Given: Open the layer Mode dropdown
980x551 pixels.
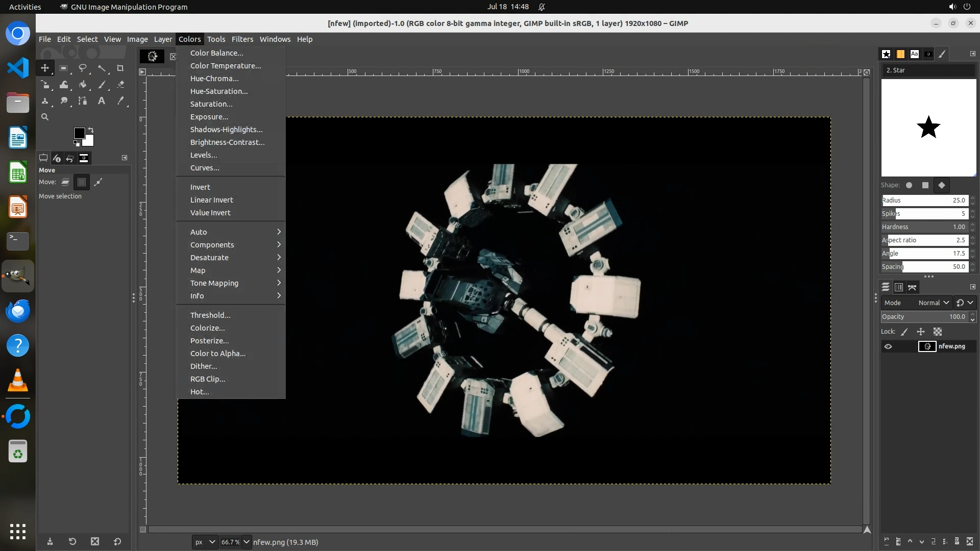Looking at the screenshot, I should [933, 303].
